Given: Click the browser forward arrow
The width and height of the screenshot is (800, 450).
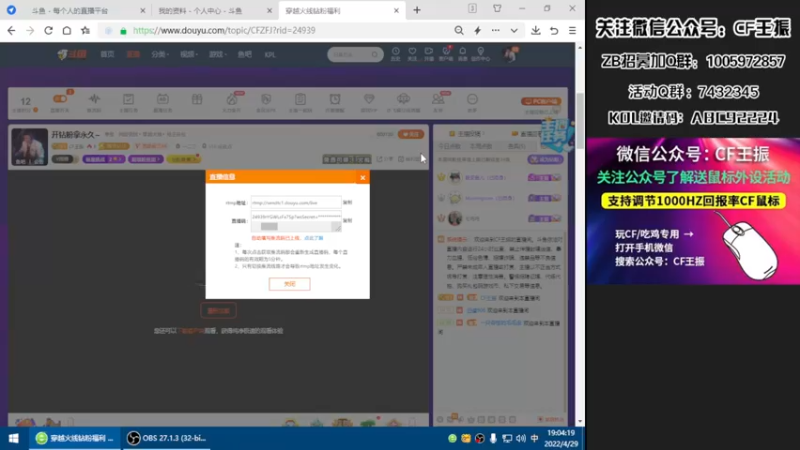Looking at the screenshot, I should (x=30, y=31).
